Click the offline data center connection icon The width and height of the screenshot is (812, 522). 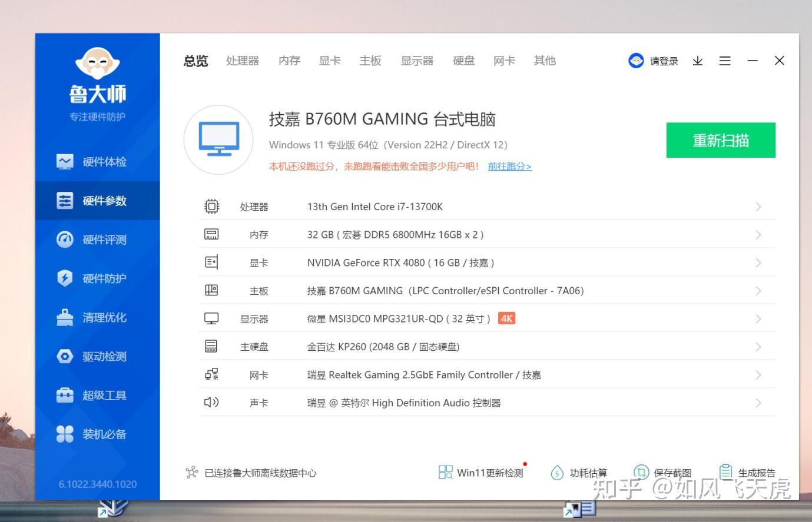point(191,473)
